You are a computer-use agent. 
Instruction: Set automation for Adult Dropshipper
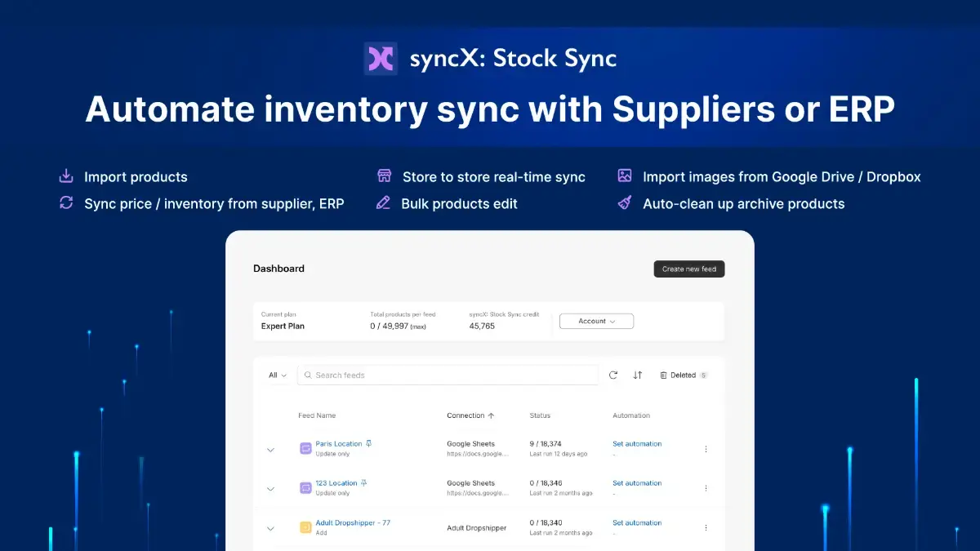pos(637,522)
